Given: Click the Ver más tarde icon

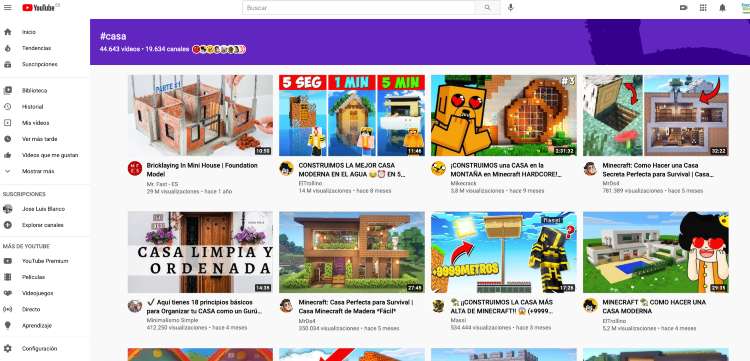Looking at the screenshot, I should [8, 139].
